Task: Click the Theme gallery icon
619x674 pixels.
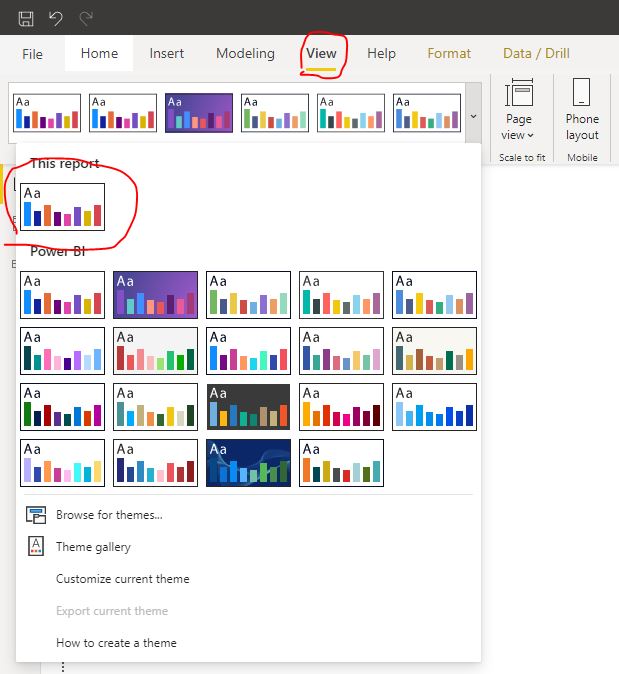Action: (36, 546)
